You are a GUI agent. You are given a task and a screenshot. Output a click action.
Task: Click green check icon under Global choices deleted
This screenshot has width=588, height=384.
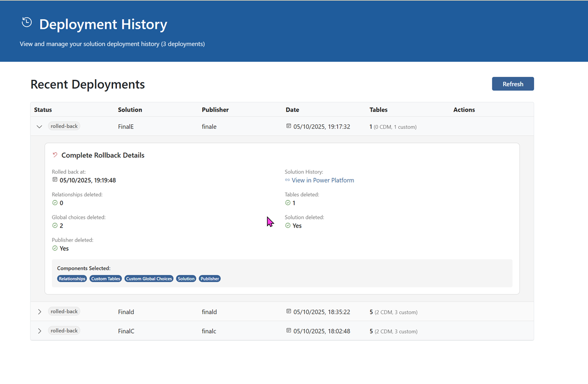point(55,226)
